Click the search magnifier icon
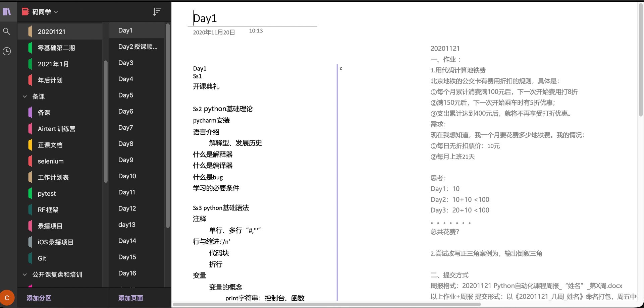Screen dimensions: 644x308 pos(7,32)
